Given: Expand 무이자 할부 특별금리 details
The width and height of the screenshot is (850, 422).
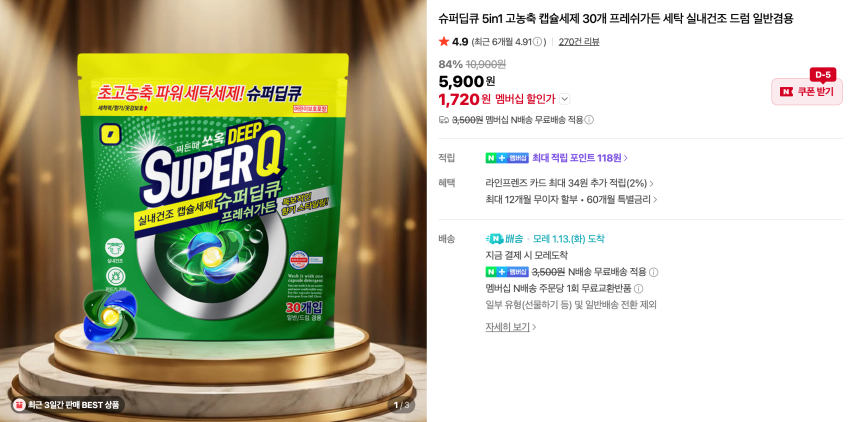Looking at the screenshot, I should click(x=571, y=200).
